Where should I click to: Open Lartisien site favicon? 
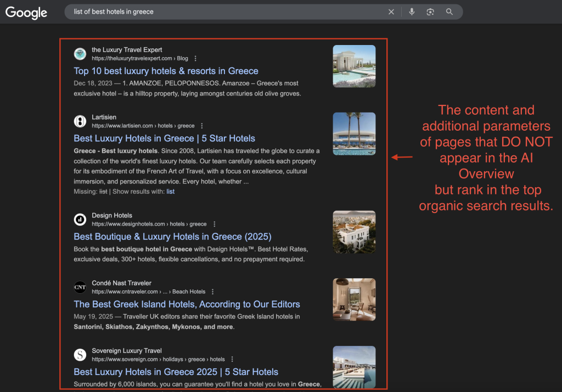[x=80, y=121]
